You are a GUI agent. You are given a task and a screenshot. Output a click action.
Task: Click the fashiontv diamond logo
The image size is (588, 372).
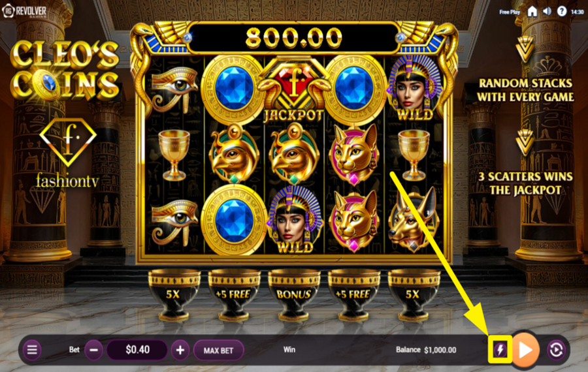(x=68, y=153)
